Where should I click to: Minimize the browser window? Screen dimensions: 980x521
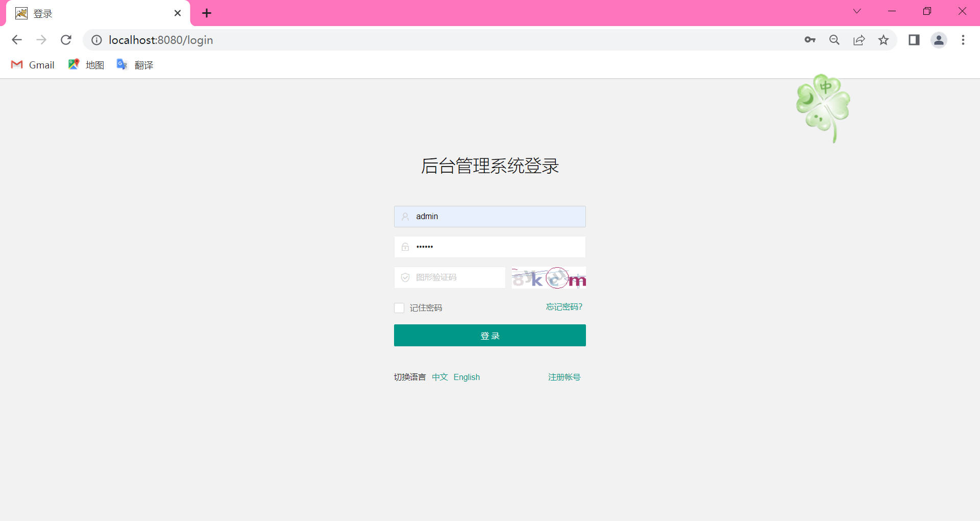[892, 11]
